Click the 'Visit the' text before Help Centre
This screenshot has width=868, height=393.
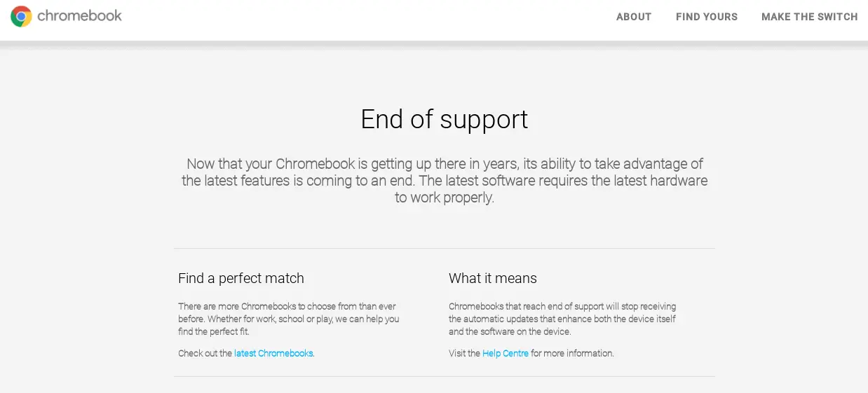click(x=464, y=353)
